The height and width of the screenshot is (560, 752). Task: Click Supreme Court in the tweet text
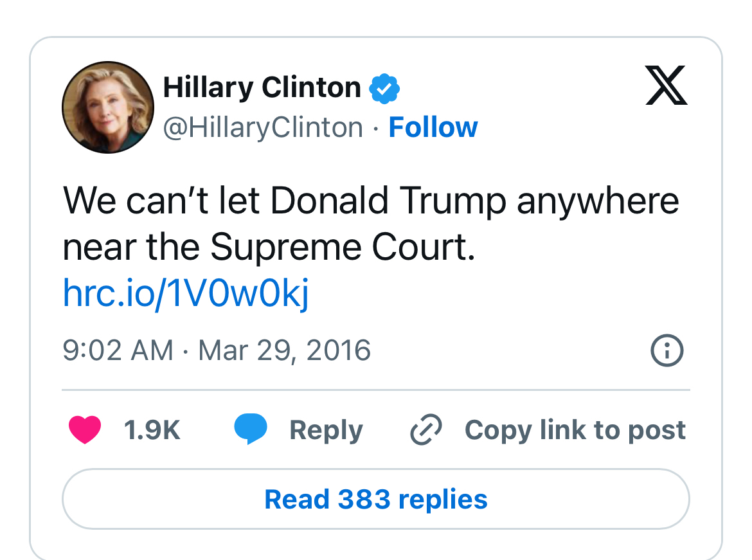343,248
